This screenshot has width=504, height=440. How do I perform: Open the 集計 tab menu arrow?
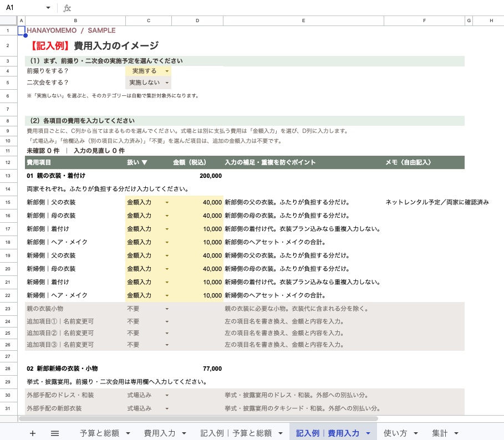click(x=456, y=433)
